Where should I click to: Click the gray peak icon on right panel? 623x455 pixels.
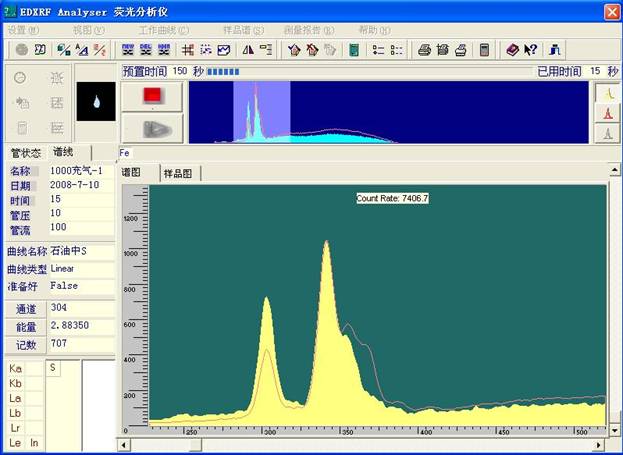[x=606, y=133]
